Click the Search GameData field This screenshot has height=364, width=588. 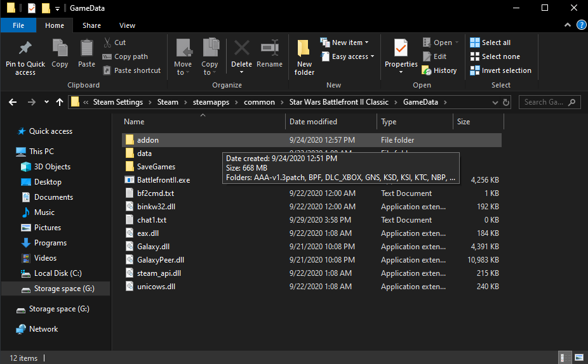(549, 102)
